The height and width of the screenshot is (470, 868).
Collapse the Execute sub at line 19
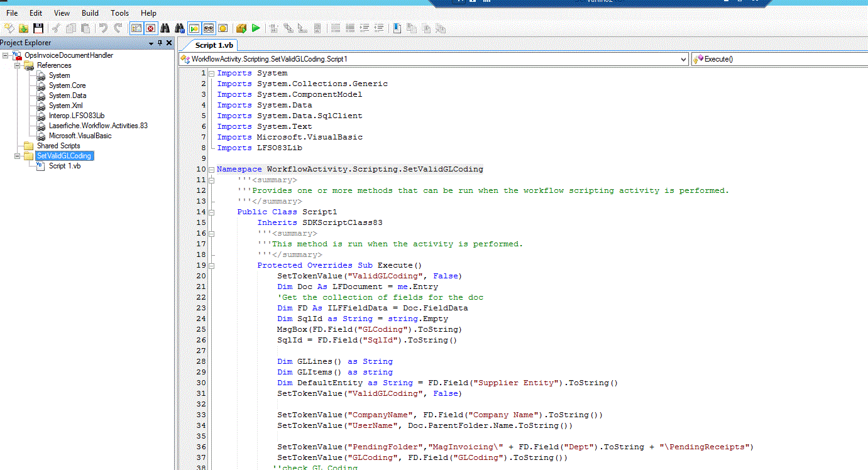[211, 266]
